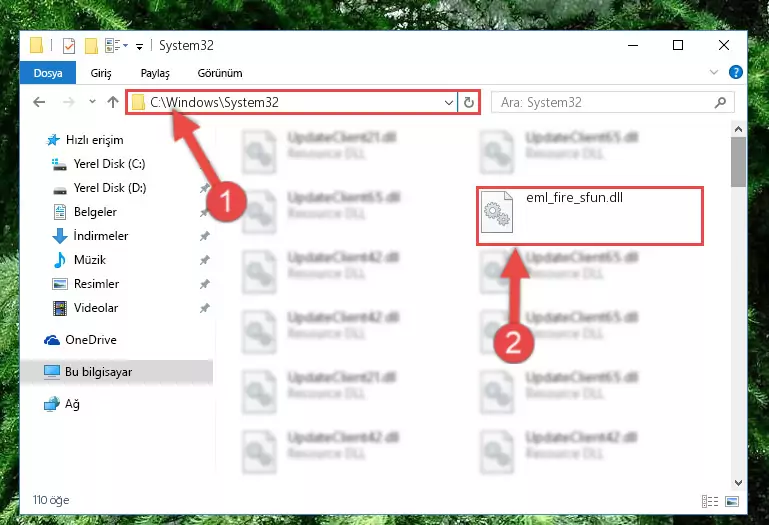Click the Back navigation arrow
769x525 pixels.
point(39,102)
